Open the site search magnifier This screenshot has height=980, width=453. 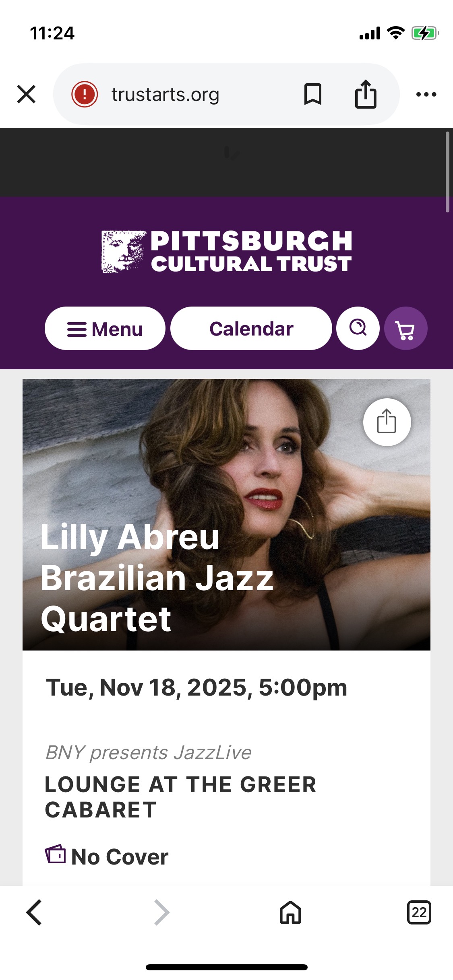tap(358, 328)
